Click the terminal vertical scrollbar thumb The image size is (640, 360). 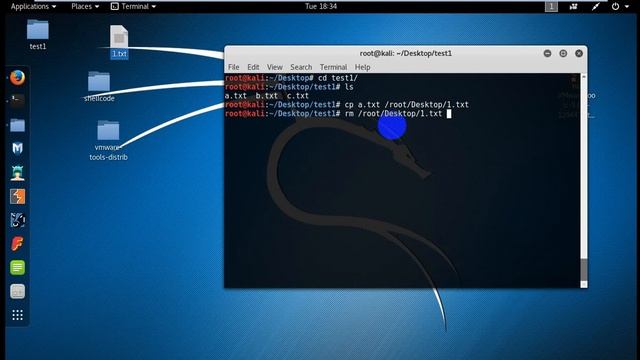pos(584,269)
